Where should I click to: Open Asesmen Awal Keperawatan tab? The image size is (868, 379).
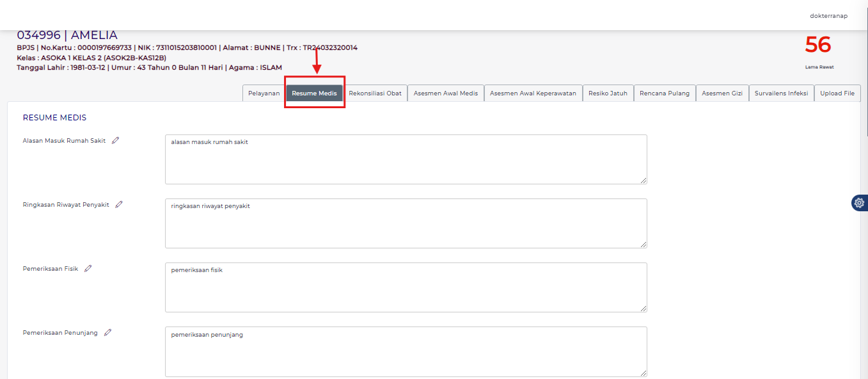(533, 93)
